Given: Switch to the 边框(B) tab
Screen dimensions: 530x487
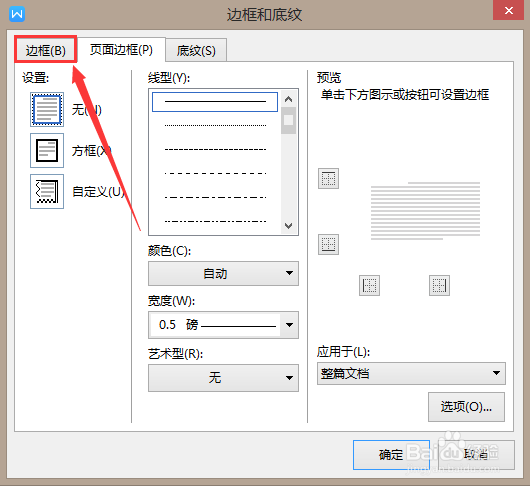Looking at the screenshot, I should click(46, 50).
